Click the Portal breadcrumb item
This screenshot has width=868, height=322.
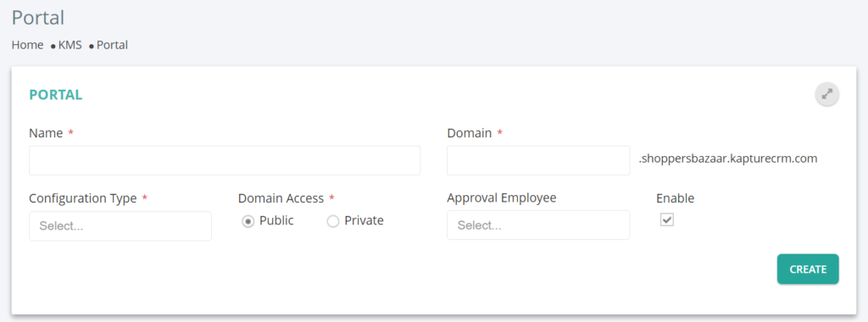coord(113,45)
